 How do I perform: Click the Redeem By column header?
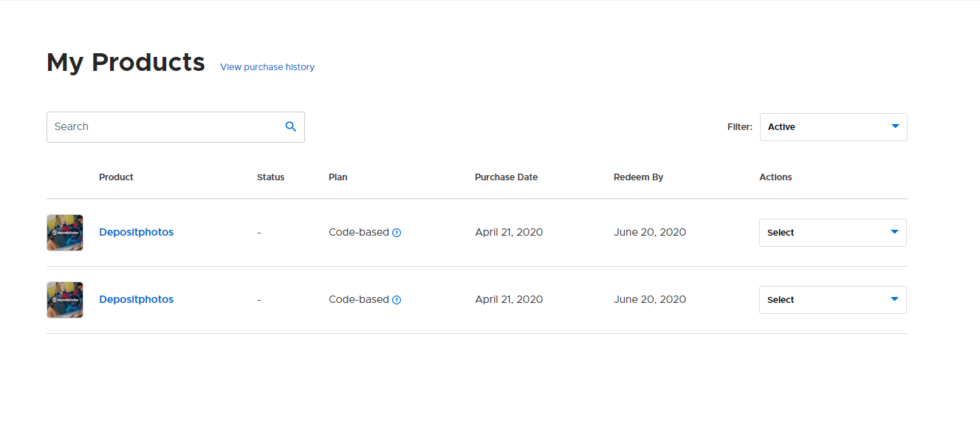click(638, 177)
